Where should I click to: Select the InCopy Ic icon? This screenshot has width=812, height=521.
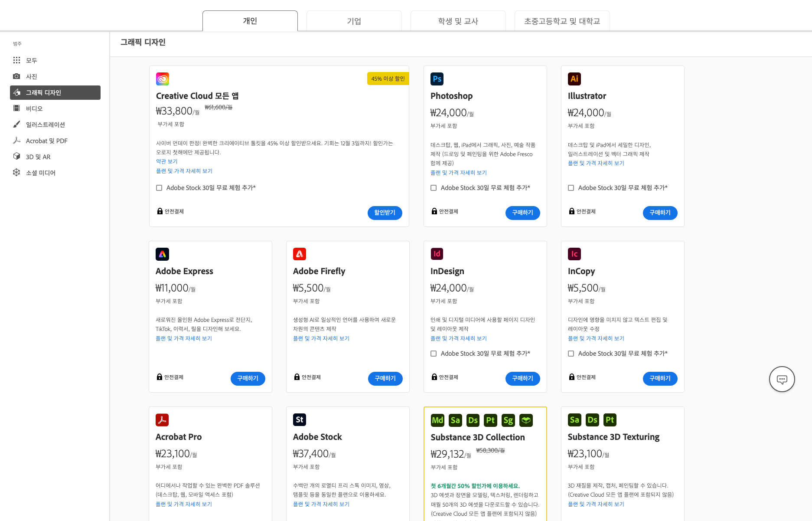pyautogui.click(x=574, y=254)
